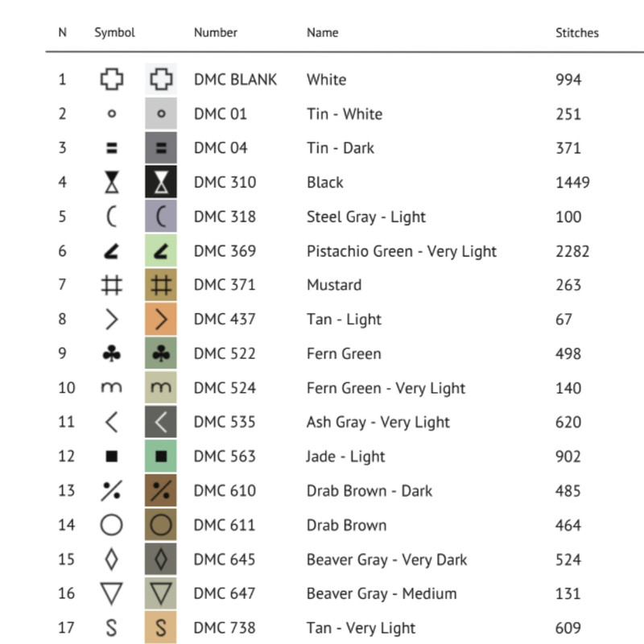Click the percent symbol for DMC 610
Viewport: 644px width, 644px height.
[112, 491]
